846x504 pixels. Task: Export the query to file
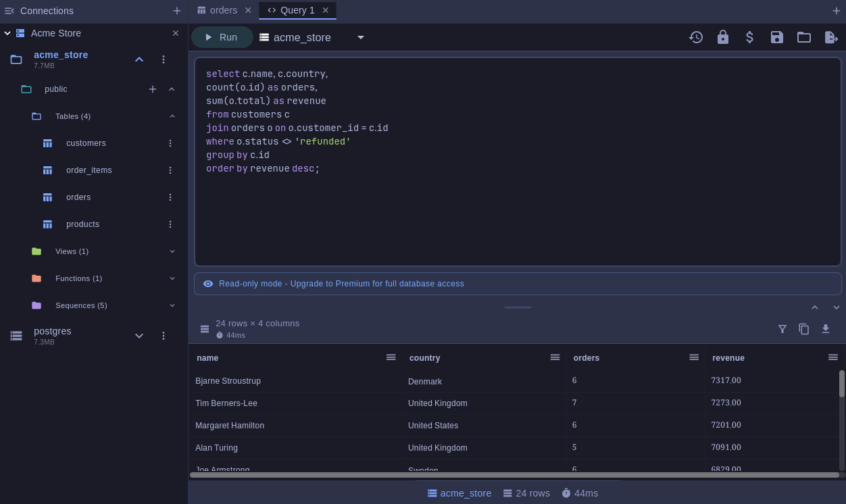831,37
